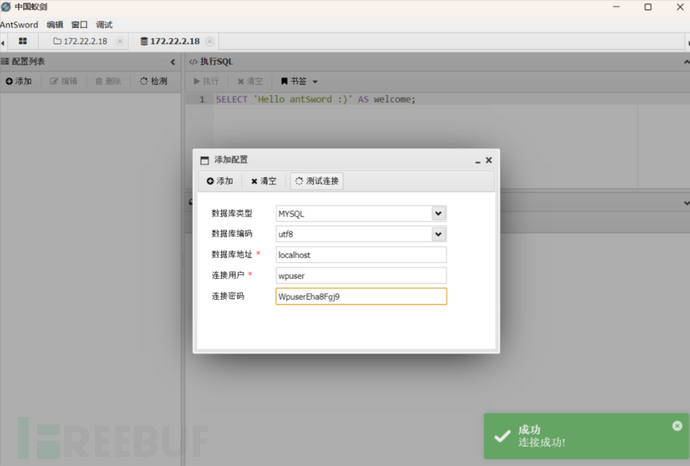Click 删除 in the 配置列表 toolbar
Viewport: 690px width, 466px height.
coord(108,81)
